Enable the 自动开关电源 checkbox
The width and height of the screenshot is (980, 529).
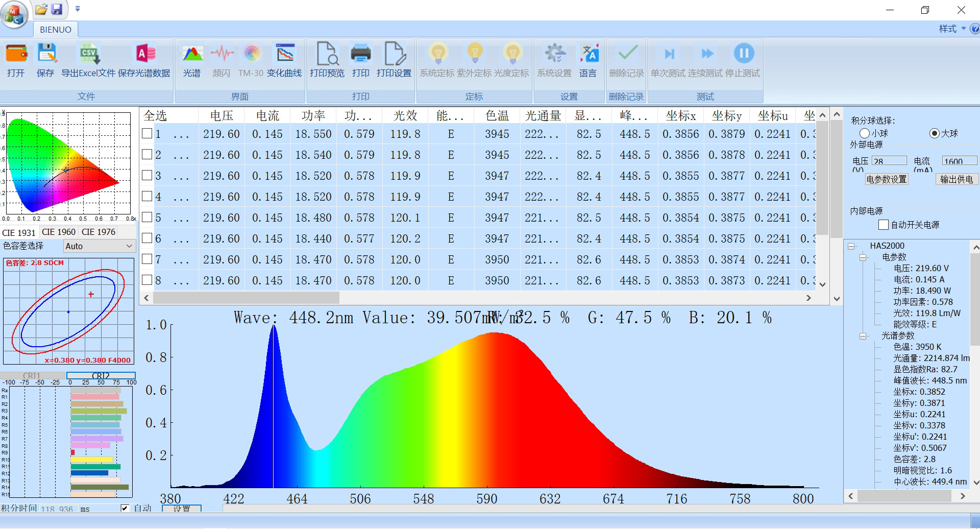point(884,225)
